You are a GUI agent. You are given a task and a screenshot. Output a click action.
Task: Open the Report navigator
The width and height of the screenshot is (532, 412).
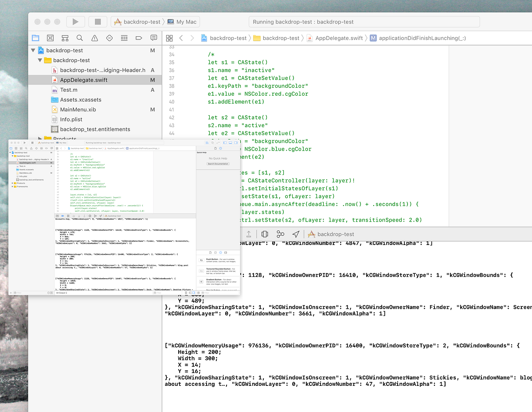coord(153,38)
